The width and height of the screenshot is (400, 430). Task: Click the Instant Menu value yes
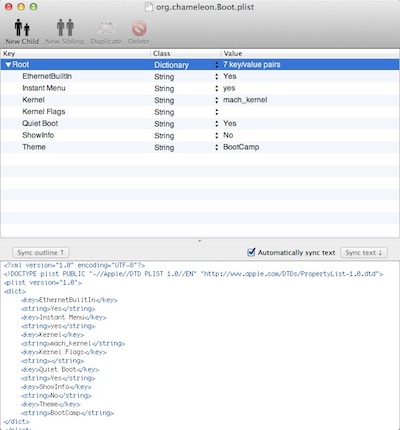coord(229,88)
